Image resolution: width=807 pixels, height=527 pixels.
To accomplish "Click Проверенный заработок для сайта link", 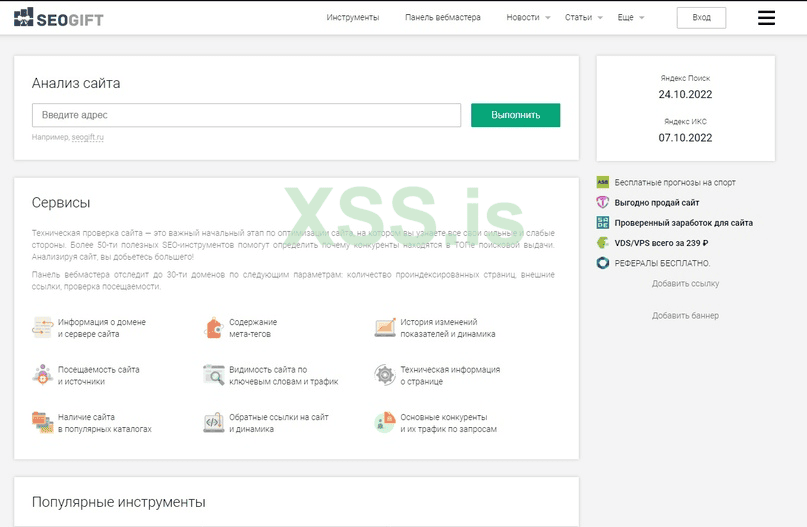I will pos(683,222).
